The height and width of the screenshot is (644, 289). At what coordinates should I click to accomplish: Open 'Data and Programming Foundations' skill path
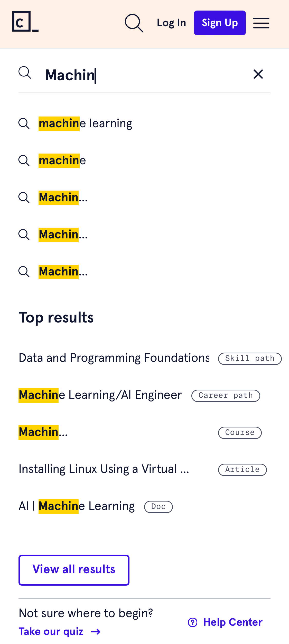[114, 358]
